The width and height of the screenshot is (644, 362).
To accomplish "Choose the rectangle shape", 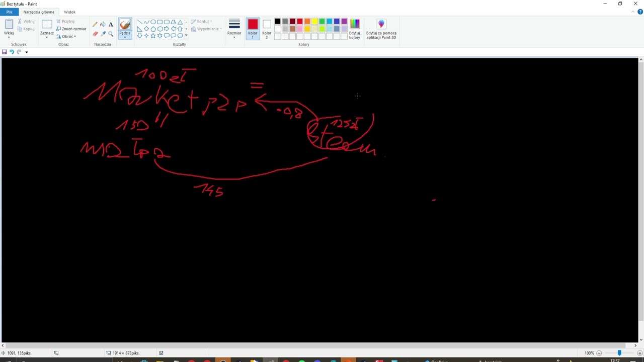I will [160, 22].
